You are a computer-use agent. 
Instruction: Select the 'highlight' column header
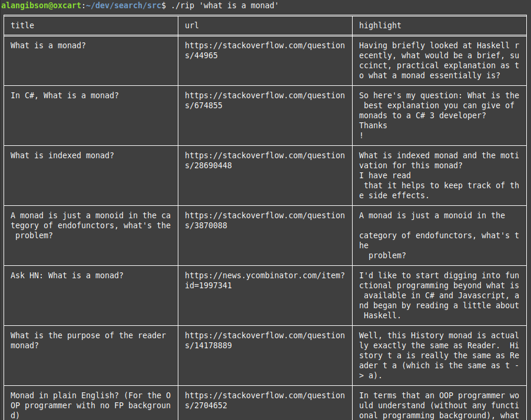click(x=380, y=25)
